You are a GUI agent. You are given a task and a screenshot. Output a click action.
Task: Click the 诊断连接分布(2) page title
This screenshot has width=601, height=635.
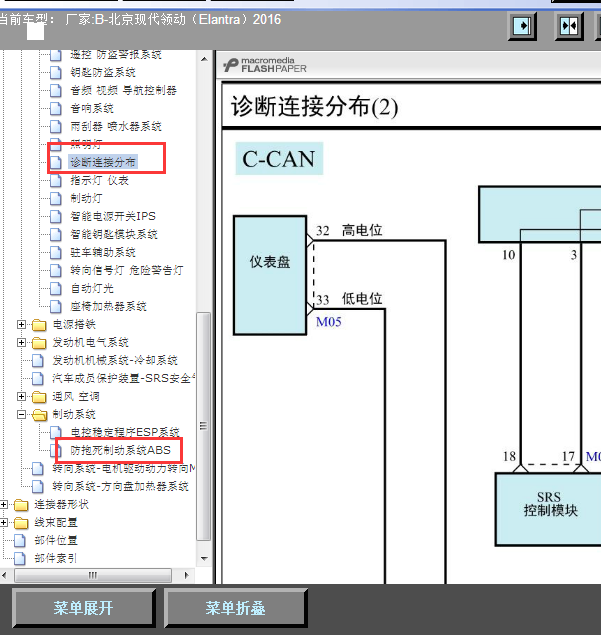point(315,107)
